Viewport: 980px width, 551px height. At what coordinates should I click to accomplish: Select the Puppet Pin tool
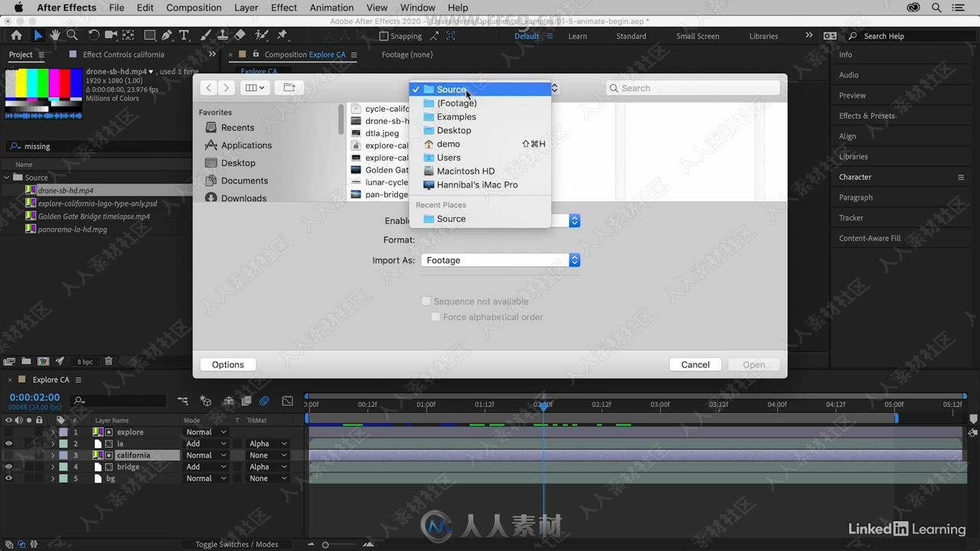282,35
